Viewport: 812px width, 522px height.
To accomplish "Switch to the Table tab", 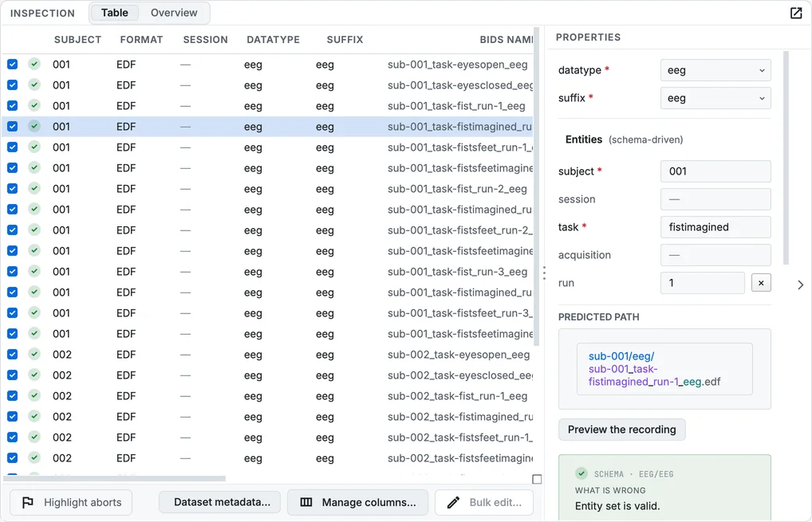I will [x=114, y=13].
